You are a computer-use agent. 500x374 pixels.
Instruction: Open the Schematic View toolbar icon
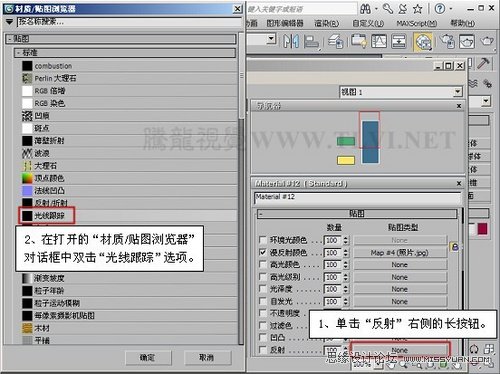point(399,41)
